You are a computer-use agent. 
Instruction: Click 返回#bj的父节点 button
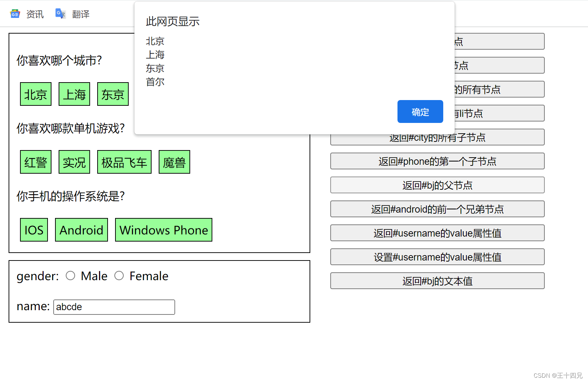[438, 185]
